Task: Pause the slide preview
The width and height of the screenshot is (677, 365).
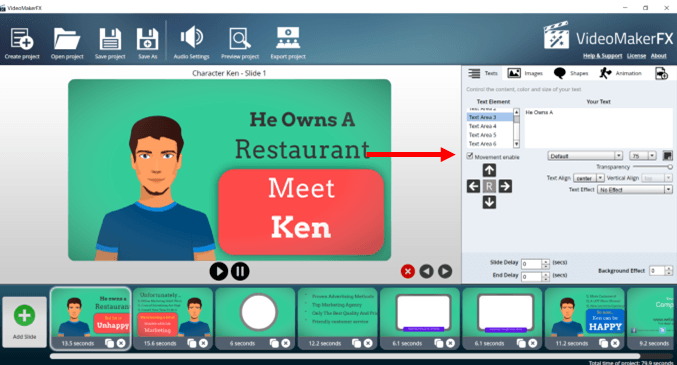Action: coord(240,271)
